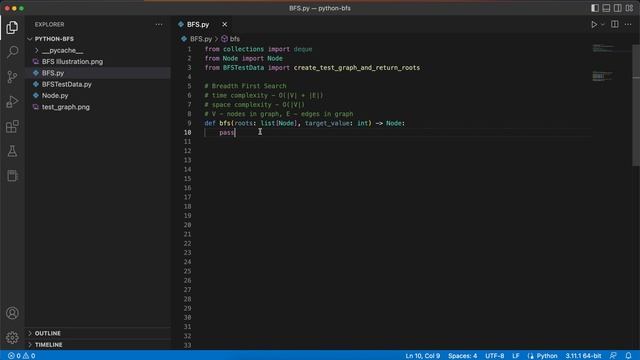
Task: Click the EXPLORER panel title
Action: coord(49,24)
